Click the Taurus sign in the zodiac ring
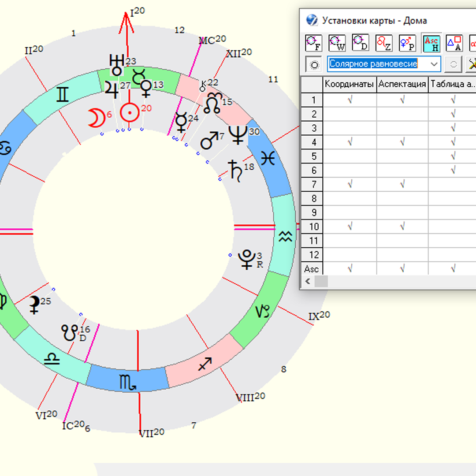The width and height of the screenshot is (476, 476). point(138,77)
